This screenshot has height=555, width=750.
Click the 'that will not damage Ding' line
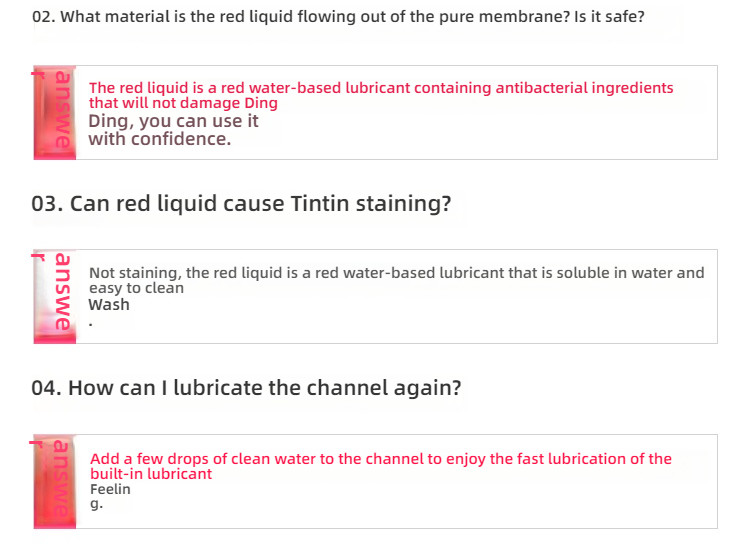tap(183, 103)
